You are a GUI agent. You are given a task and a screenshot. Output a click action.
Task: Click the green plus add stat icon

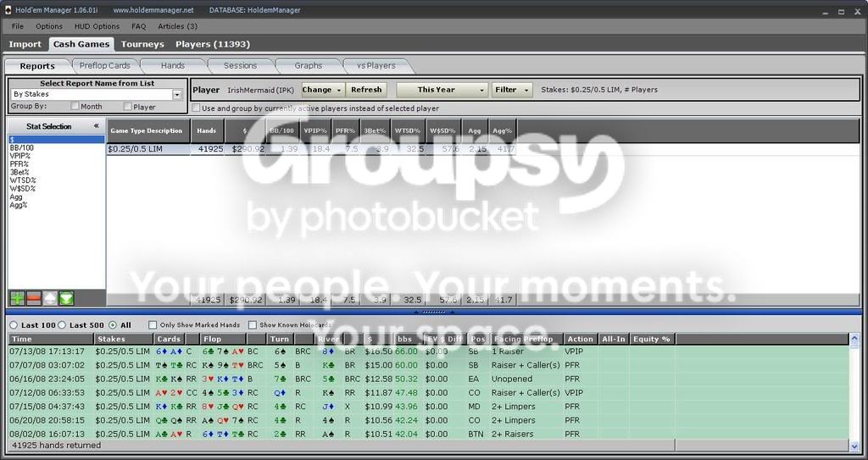[18, 298]
